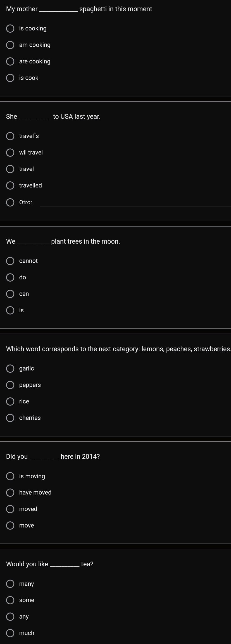
Task: Choose "travelled" for USA question
Action: point(10,186)
